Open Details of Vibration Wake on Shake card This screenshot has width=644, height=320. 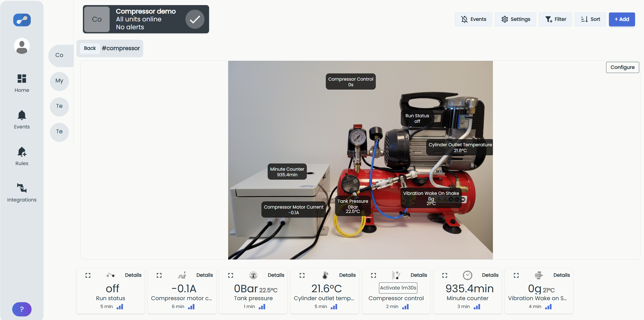[562, 275]
